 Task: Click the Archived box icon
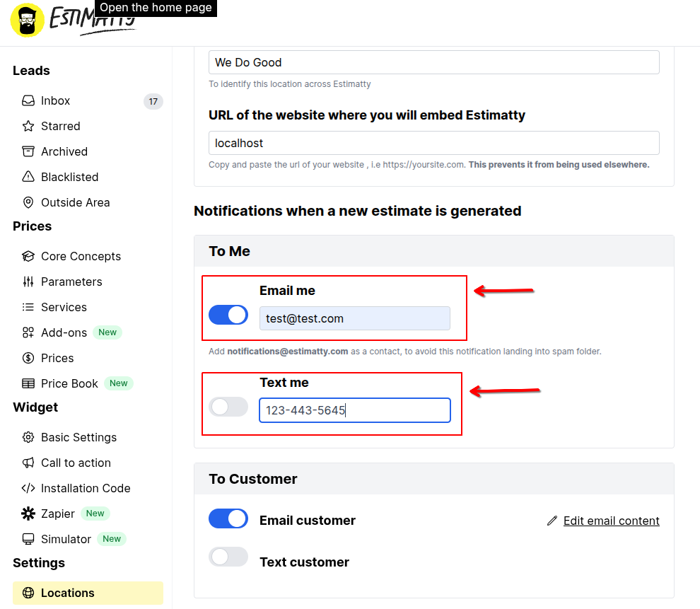coord(28,151)
